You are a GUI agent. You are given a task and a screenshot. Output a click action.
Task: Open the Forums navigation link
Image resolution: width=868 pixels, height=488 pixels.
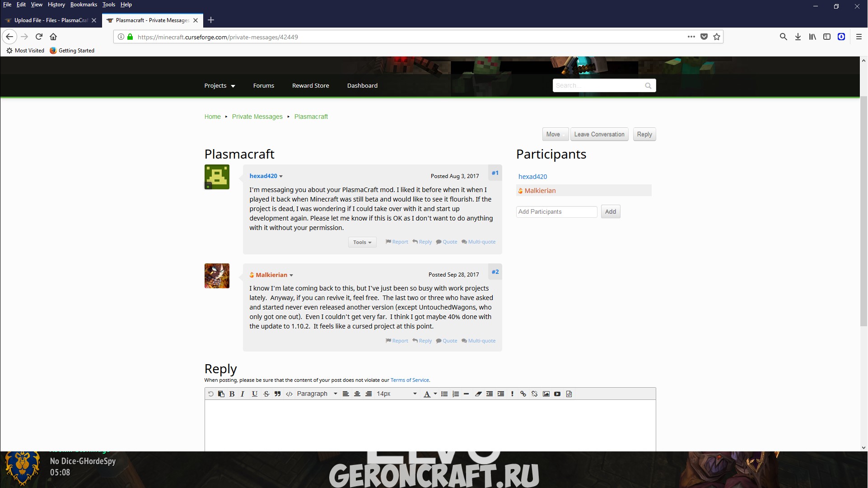(x=264, y=86)
